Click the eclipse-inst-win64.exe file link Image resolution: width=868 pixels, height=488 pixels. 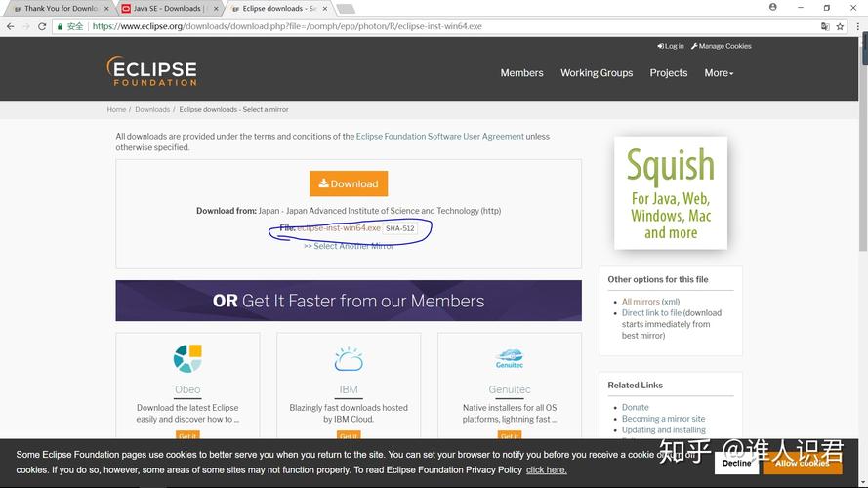click(x=339, y=228)
